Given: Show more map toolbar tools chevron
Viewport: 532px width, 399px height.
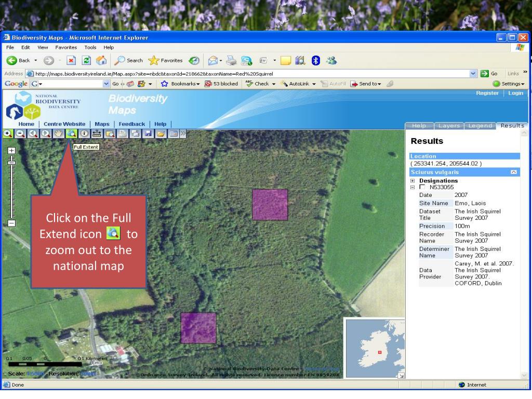Looking at the screenshot, I should 183,134.
